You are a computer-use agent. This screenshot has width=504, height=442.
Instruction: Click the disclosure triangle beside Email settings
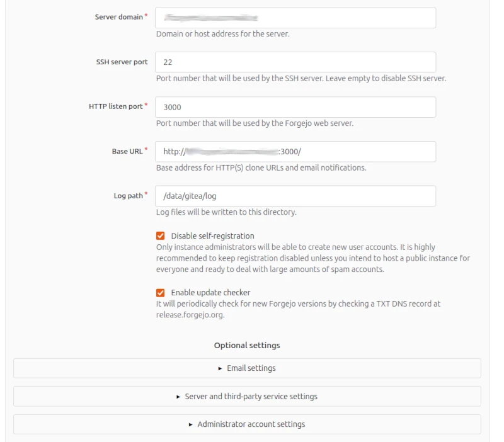(x=220, y=369)
